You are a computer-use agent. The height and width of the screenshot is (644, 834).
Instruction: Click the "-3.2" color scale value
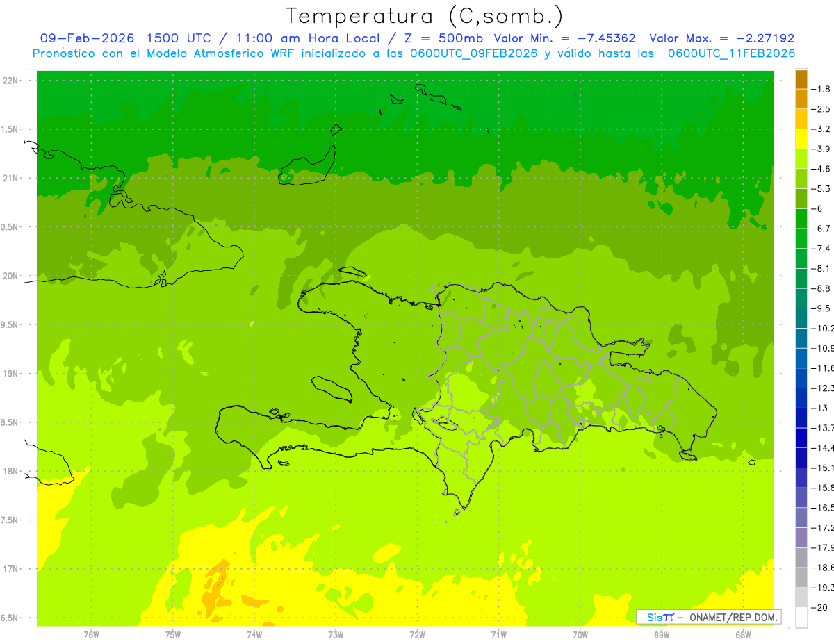[x=821, y=129]
